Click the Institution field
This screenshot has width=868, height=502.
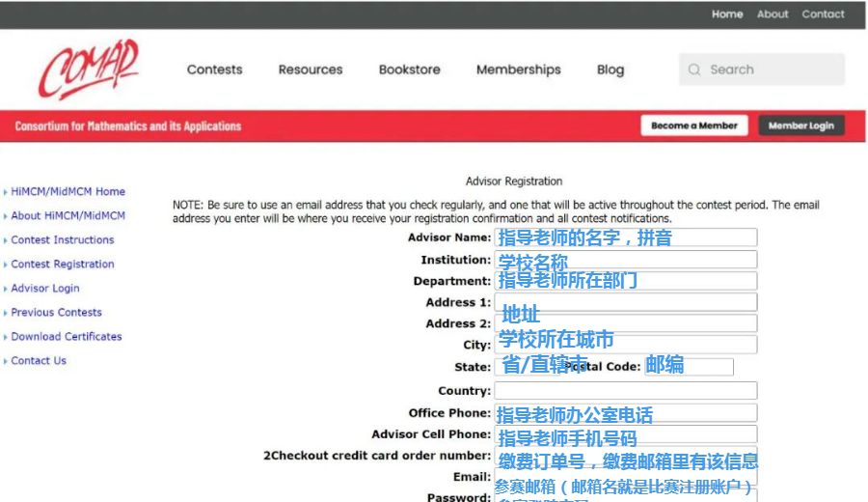(626, 260)
